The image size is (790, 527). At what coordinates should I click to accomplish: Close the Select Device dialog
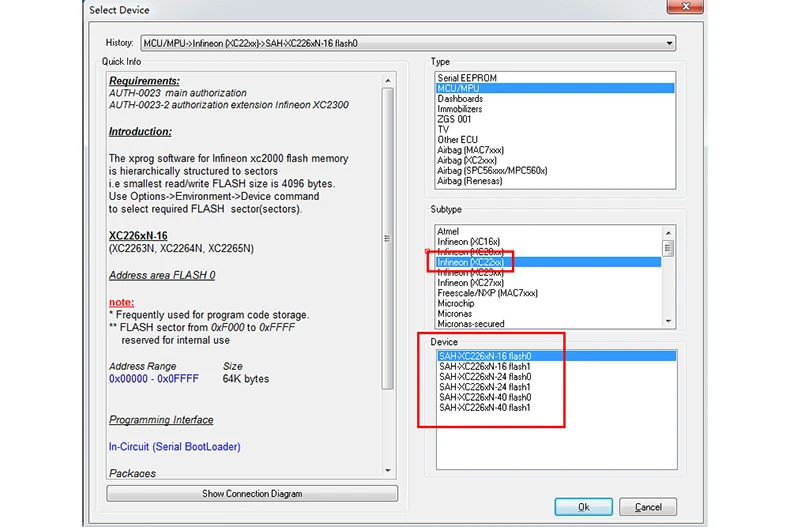(685, 7)
